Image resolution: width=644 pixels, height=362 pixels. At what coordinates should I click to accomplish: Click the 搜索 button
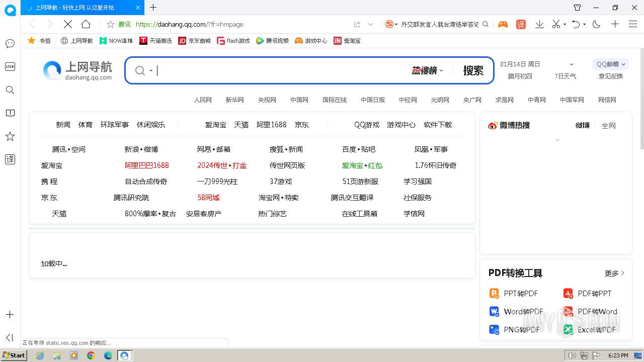click(x=473, y=70)
